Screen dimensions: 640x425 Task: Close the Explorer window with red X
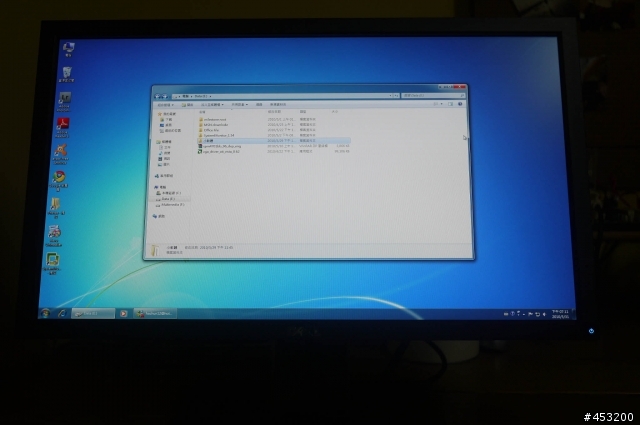pos(460,87)
